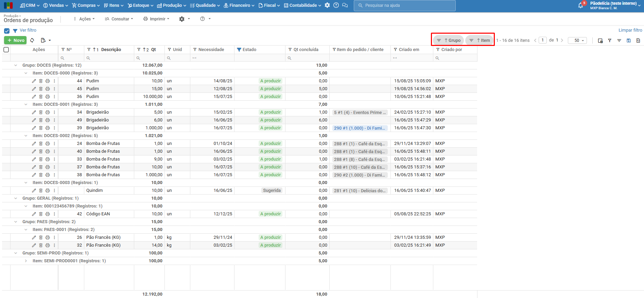This screenshot has width=644, height=298.
Task: Open the Estoque menu in the top navigation
Action: coord(140,5)
